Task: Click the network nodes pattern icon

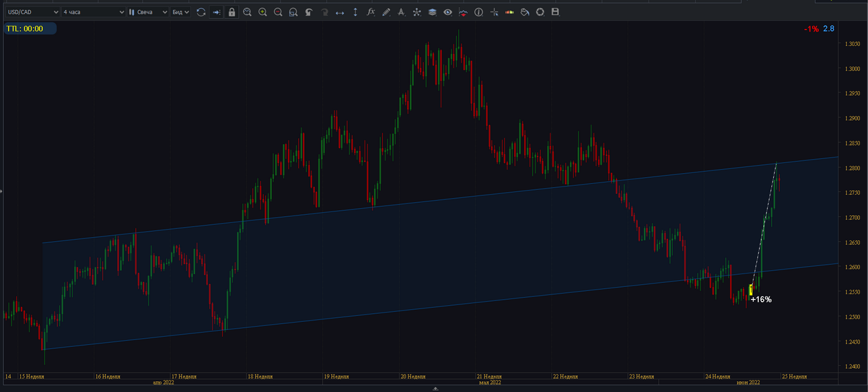Action: (417, 12)
